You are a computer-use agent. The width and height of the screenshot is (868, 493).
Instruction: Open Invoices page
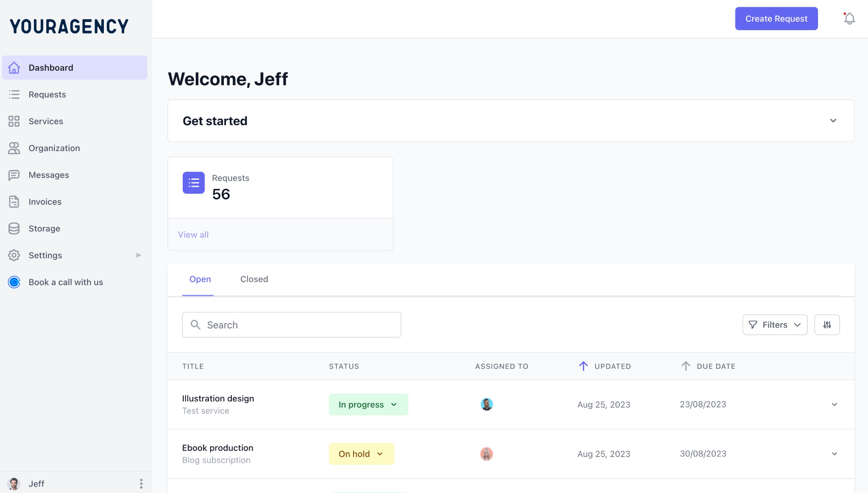45,202
